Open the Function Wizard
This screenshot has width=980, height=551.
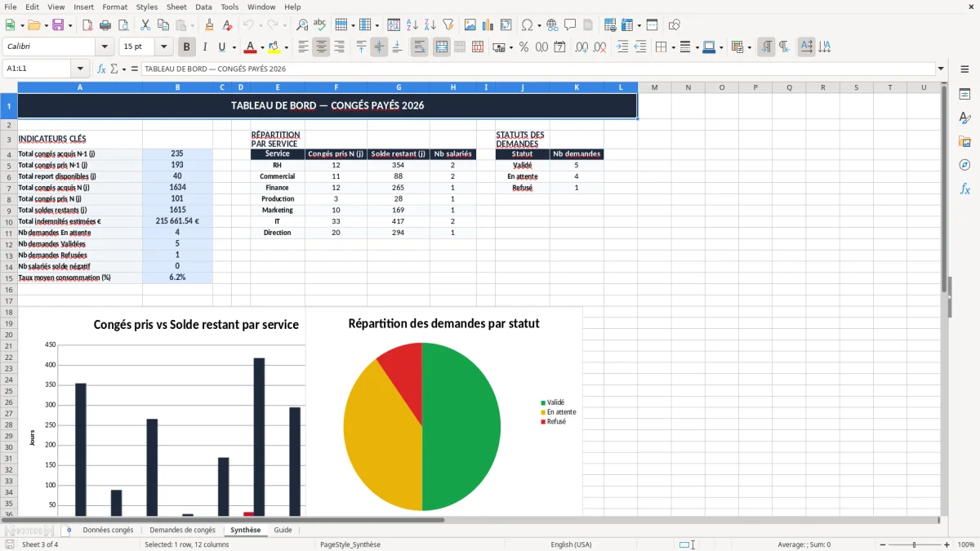(x=101, y=69)
